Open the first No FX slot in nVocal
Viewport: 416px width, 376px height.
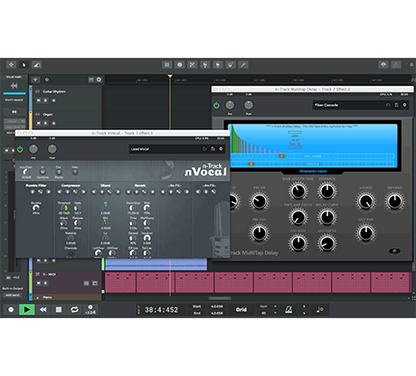point(175,185)
